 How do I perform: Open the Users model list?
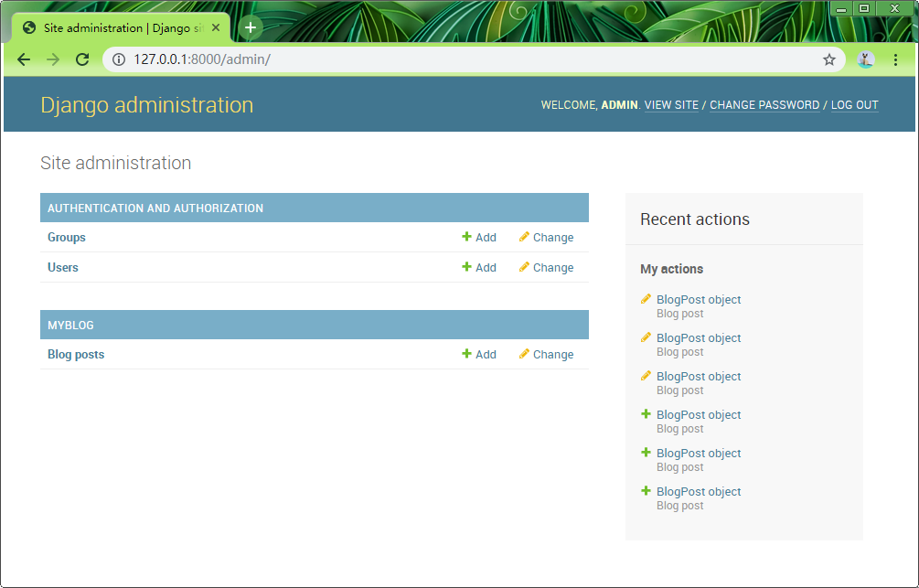[63, 267]
